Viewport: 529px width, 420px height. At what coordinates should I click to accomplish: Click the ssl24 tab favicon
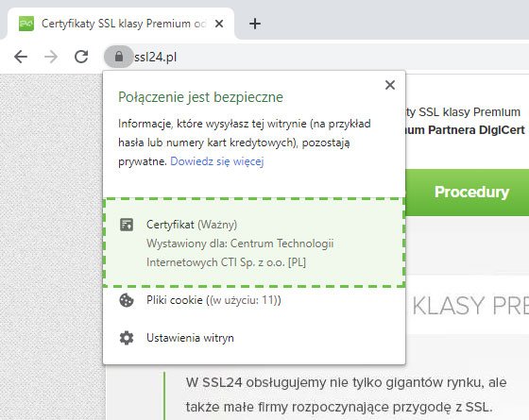(x=26, y=24)
